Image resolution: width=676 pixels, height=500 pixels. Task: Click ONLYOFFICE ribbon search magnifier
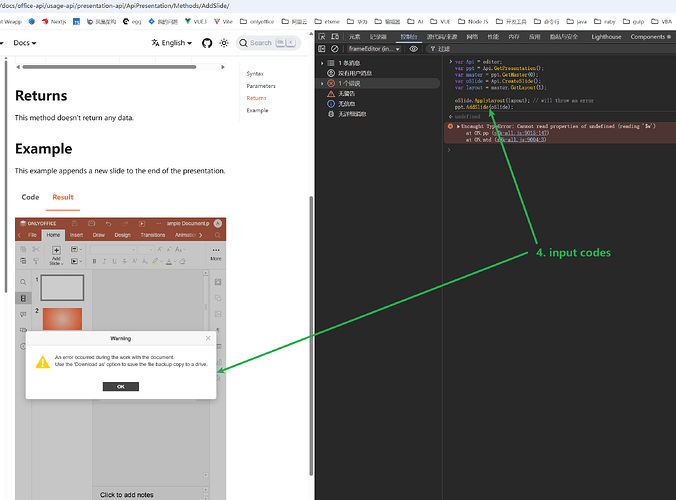[218, 235]
